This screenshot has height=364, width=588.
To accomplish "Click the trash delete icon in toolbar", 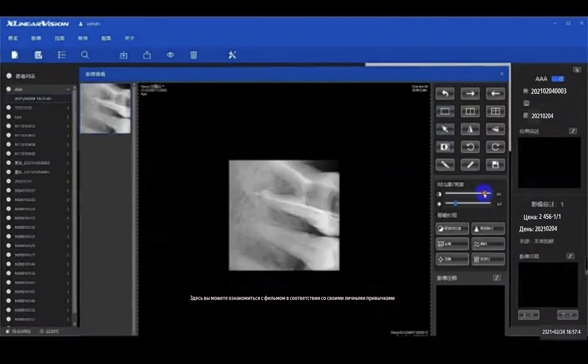I will pos(194,55).
